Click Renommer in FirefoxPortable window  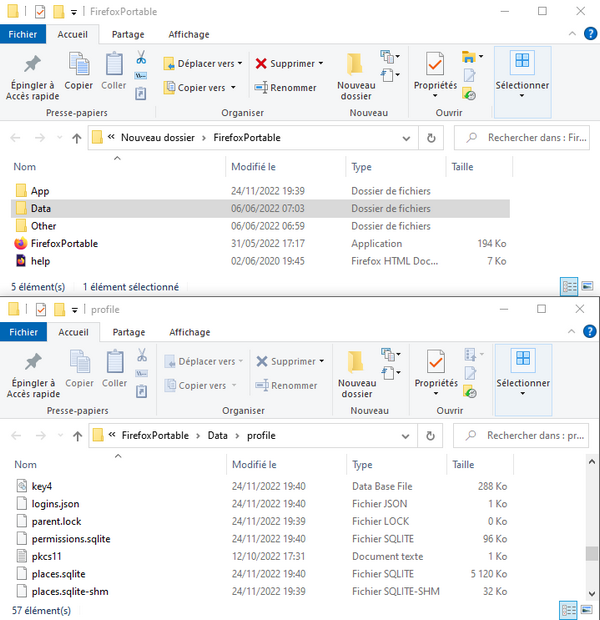click(x=285, y=87)
